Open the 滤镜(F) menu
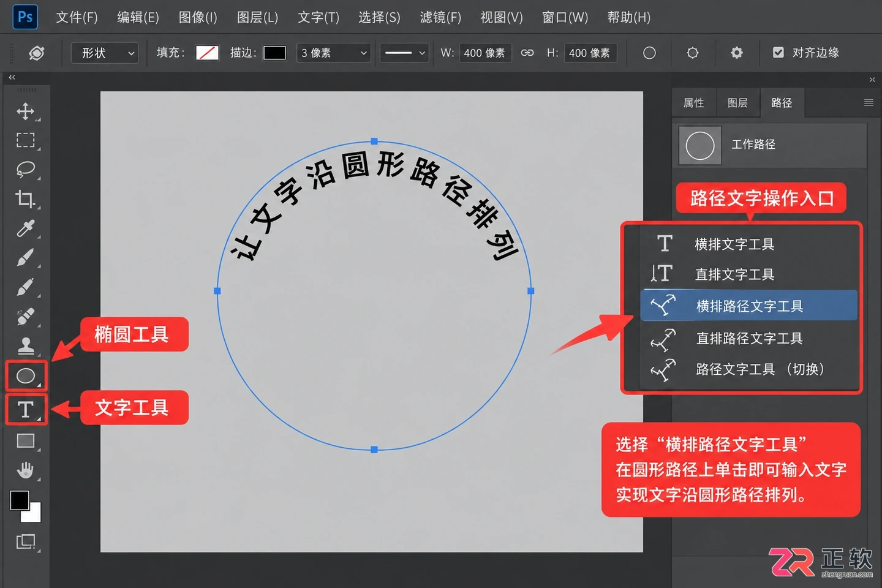The image size is (882, 588). pos(440,17)
